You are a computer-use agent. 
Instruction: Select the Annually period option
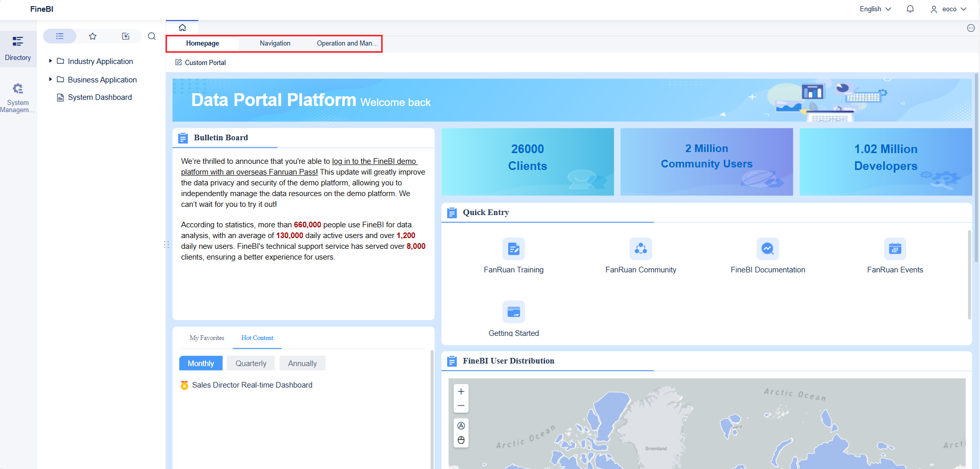(302, 363)
